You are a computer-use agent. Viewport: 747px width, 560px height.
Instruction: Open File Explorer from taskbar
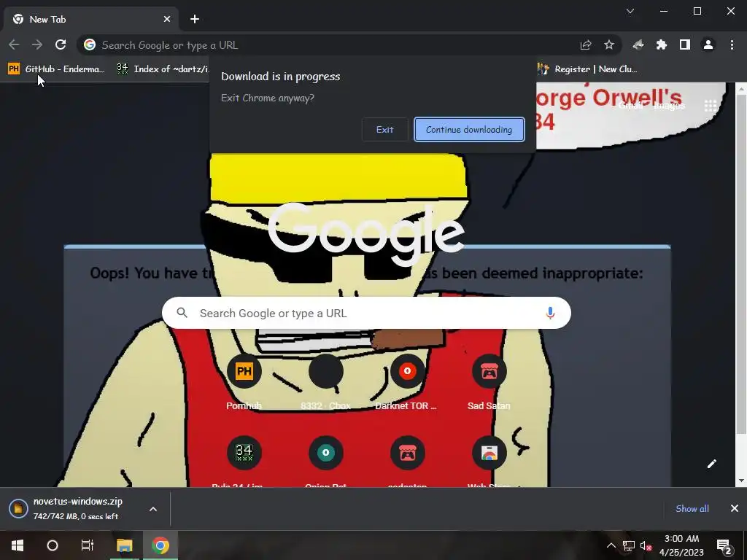pyautogui.click(x=125, y=545)
